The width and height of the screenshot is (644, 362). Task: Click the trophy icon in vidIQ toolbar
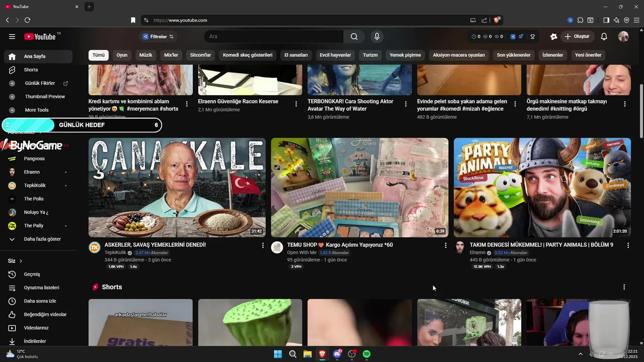(532, 36)
